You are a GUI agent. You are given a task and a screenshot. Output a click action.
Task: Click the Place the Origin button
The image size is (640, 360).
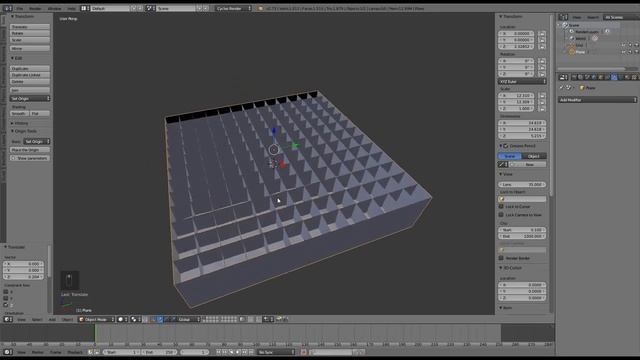(x=30, y=150)
